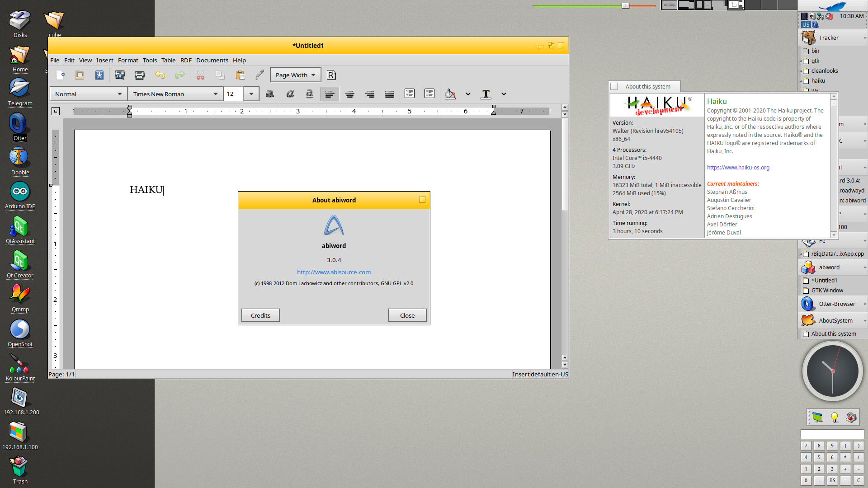The width and height of the screenshot is (868, 488).
Task: Open the font size dropdown arrow
Action: click(251, 94)
